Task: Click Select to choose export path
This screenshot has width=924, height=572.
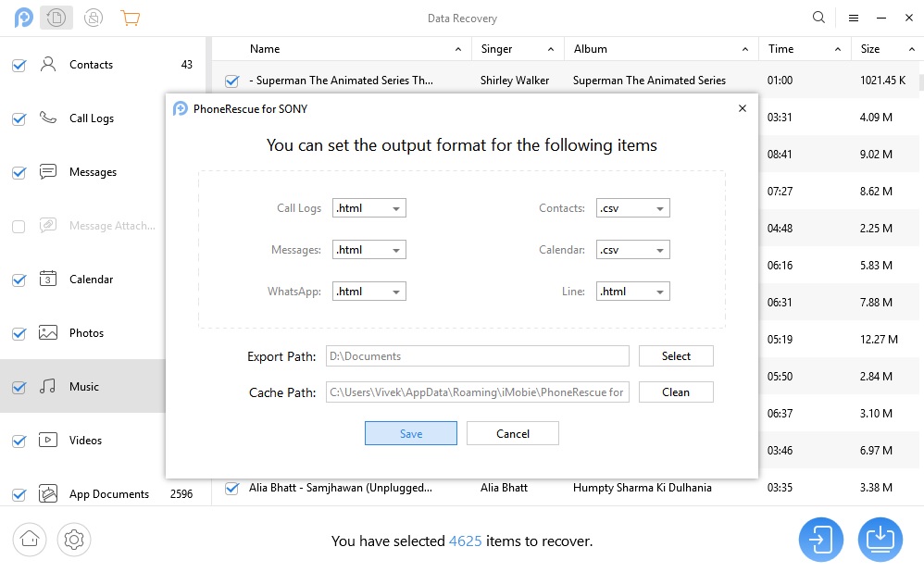Action: pos(676,355)
